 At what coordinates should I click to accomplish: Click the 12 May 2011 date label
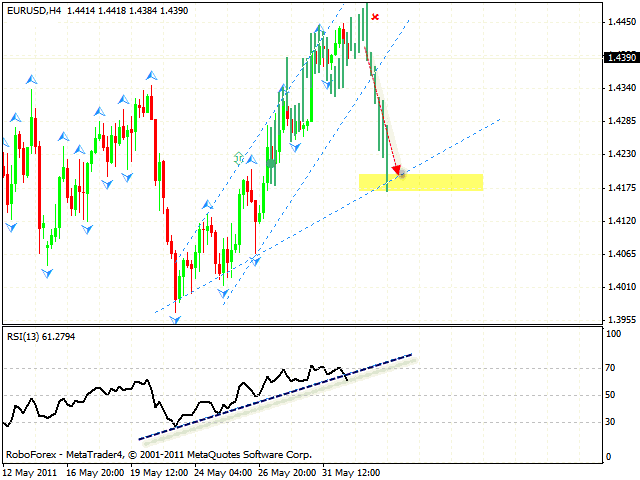click(30, 473)
